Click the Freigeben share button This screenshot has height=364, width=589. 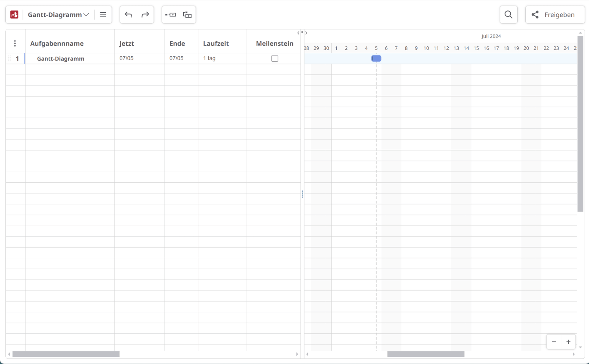point(555,15)
